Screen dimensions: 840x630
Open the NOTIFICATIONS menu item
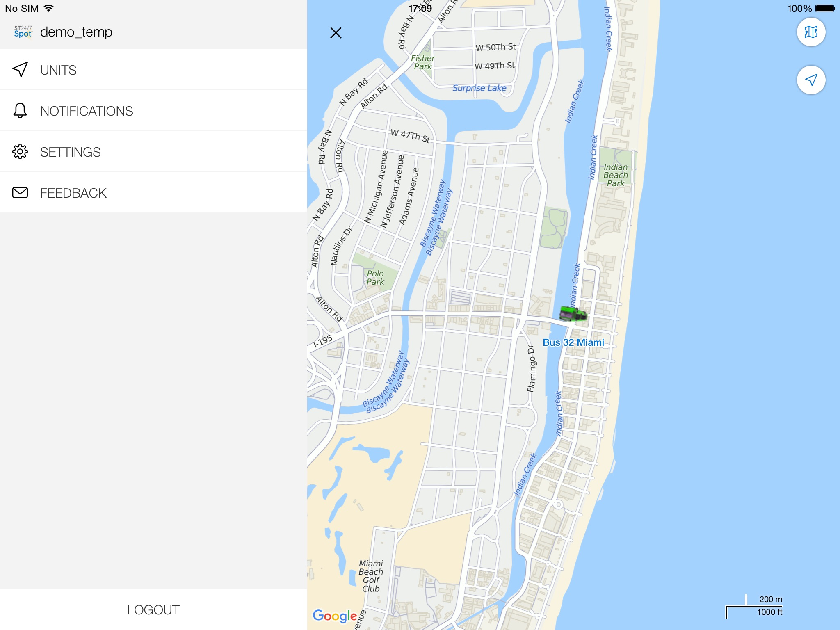[153, 111]
